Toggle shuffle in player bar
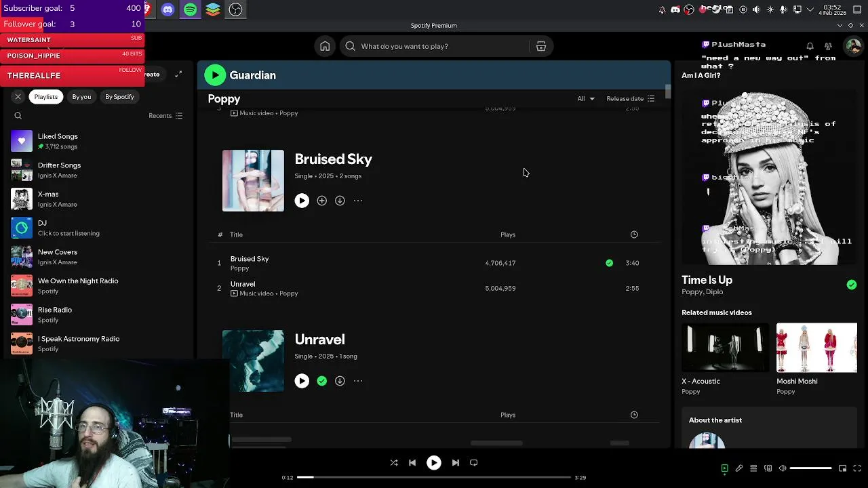 tap(394, 463)
